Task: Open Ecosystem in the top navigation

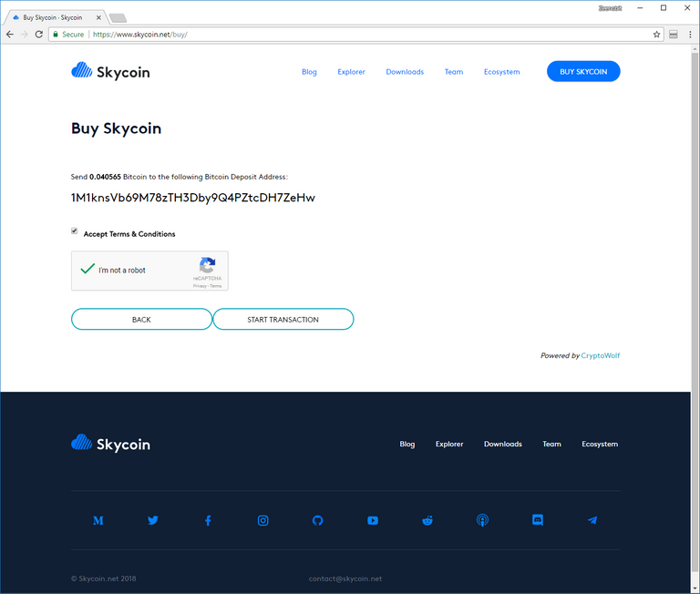Action: point(502,72)
